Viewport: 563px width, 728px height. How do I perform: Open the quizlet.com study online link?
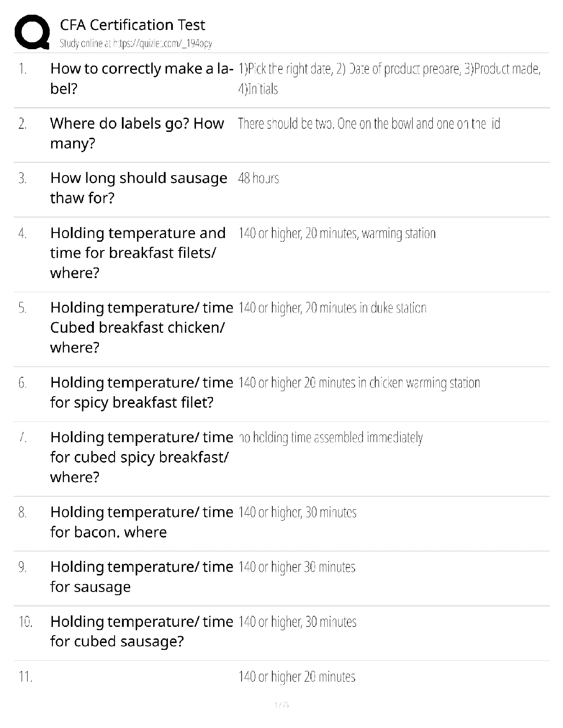click(136, 44)
